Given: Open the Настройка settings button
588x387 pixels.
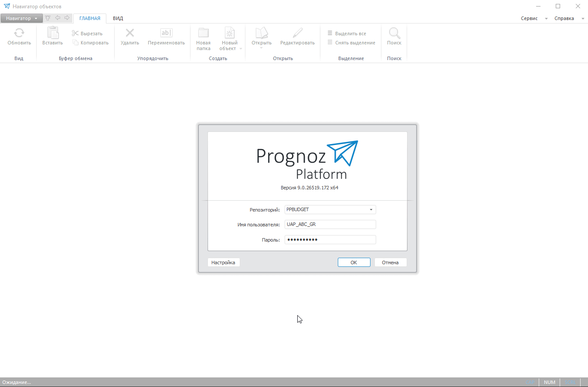Looking at the screenshot, I should click(x=224, y=262).
